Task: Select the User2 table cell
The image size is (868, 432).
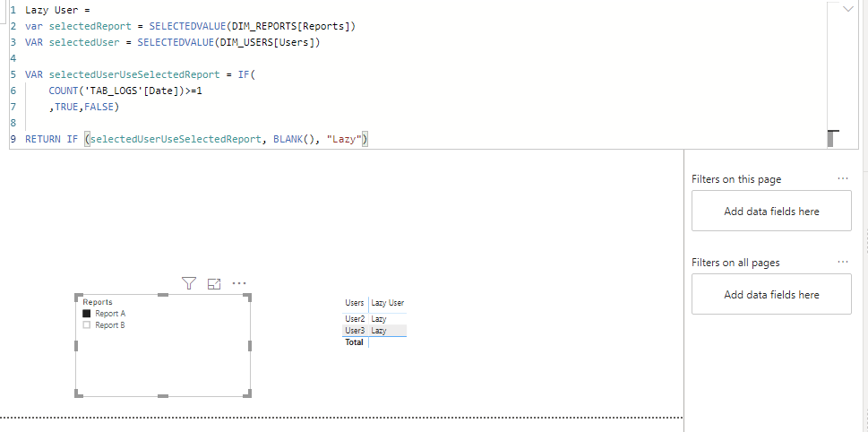Action: click(355, 319)
